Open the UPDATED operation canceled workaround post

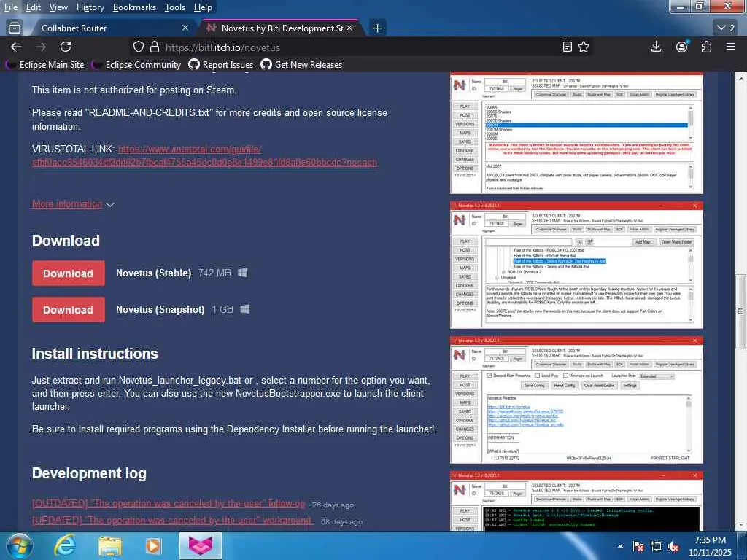pos(173,521)
